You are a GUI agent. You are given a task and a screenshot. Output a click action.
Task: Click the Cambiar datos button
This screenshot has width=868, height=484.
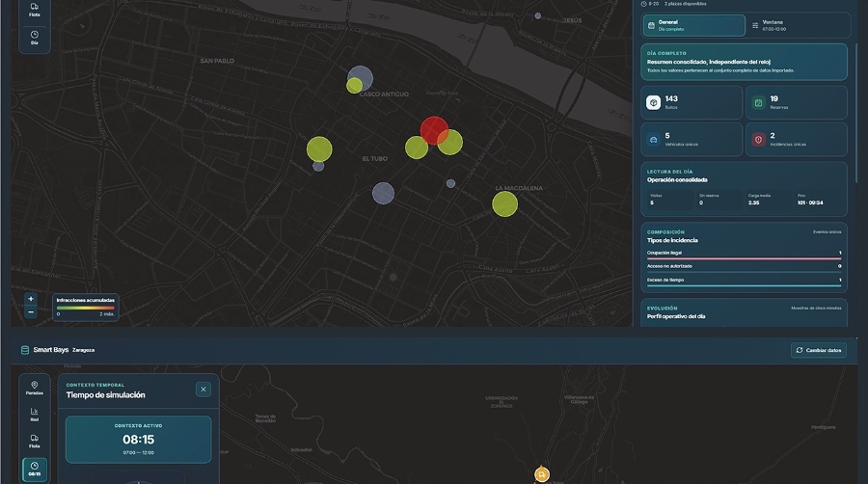818,350
